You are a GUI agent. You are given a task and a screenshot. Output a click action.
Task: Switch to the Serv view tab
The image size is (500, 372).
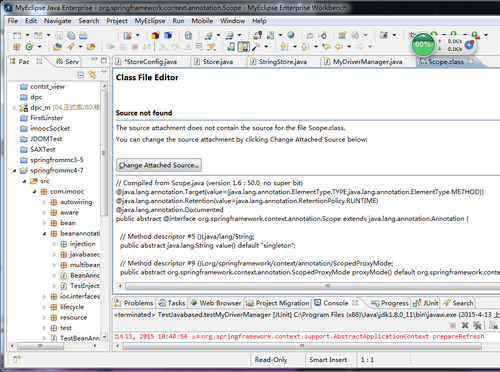point(68,62)
